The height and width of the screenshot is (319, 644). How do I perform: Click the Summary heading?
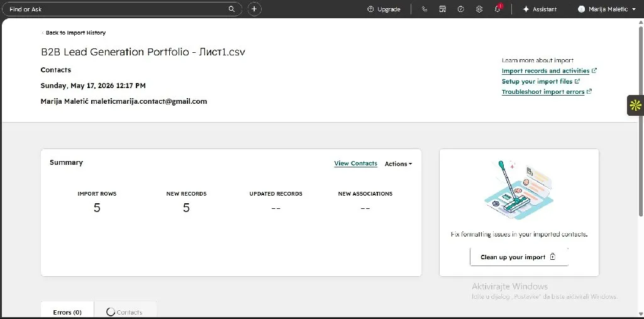click(66, 162)
